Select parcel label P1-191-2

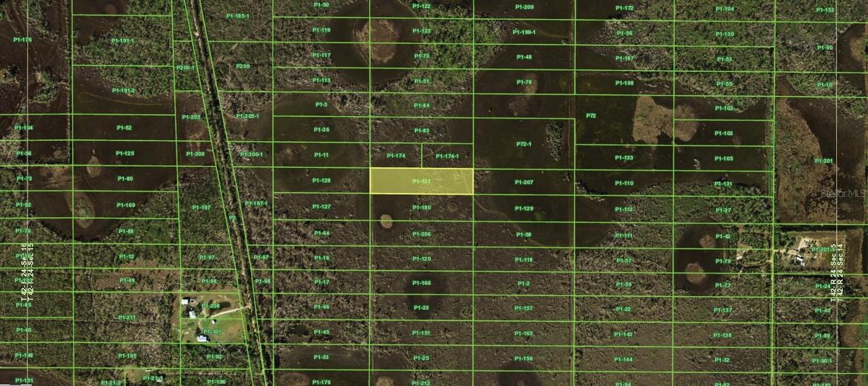pyautogui.click(x=123, y=90)
